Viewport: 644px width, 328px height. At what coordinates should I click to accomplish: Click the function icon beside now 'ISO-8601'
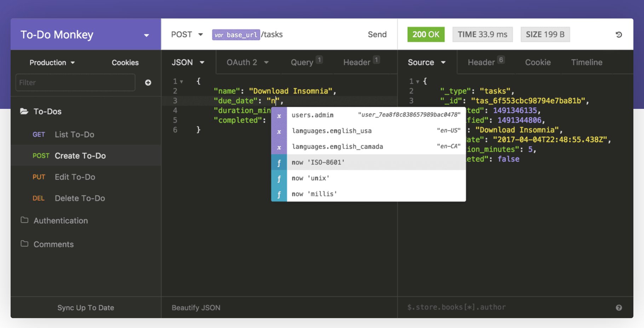point(279,162)
